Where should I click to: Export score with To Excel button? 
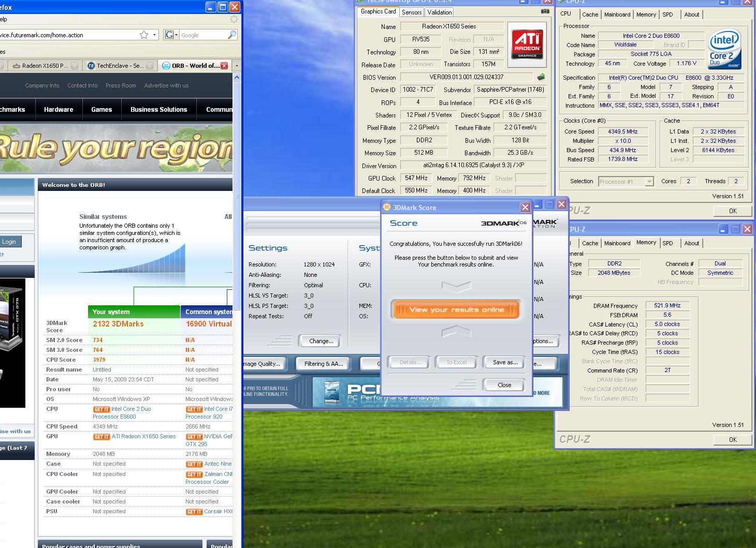pos(456,362)
